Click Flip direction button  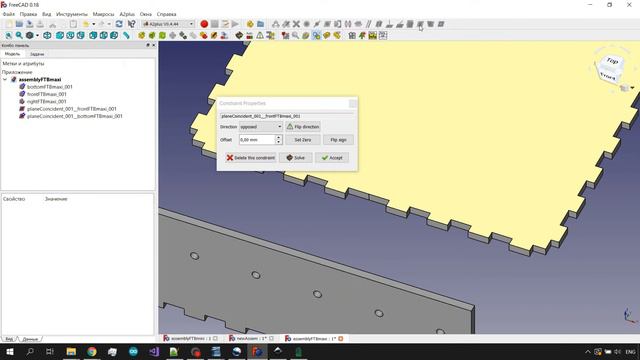tap(303, 127)
